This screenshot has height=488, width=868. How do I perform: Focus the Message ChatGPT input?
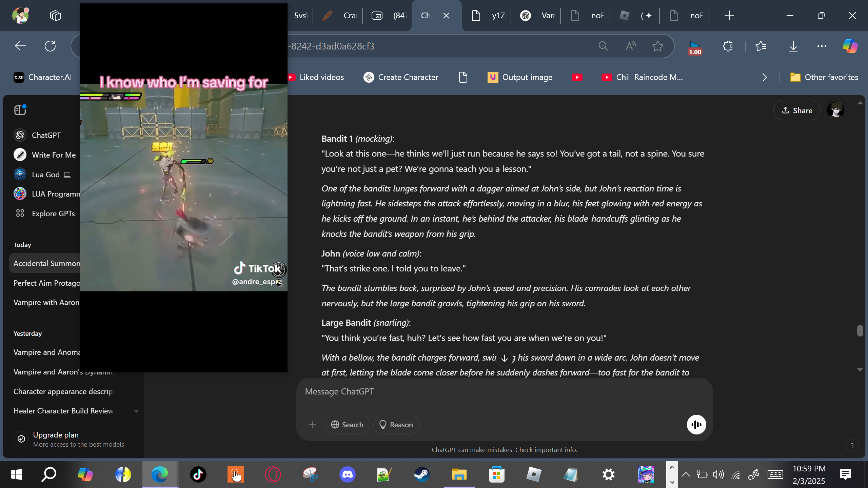(x=504, y=392)
